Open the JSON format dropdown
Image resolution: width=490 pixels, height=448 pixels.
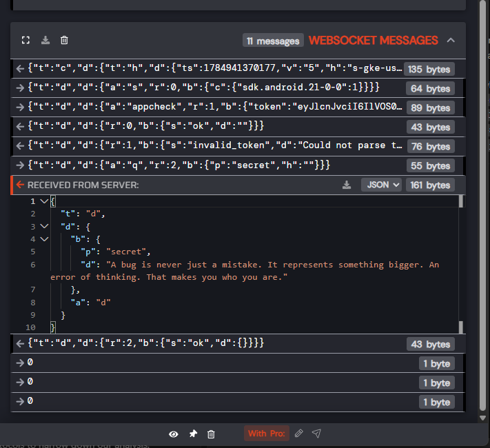pos(381,185)
